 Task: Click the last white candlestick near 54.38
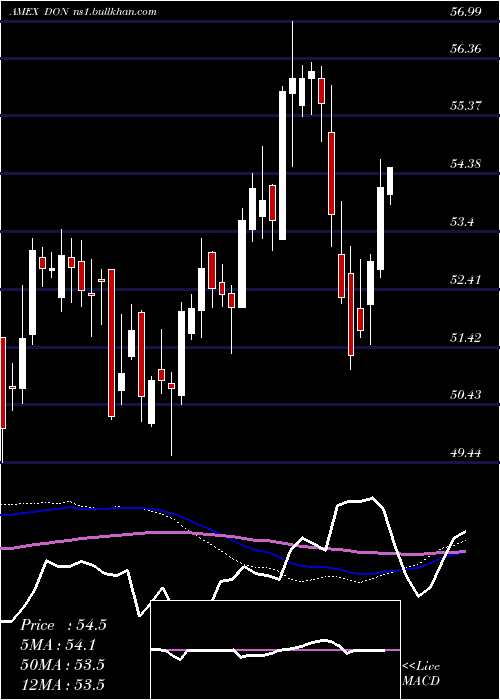point(390,181)
